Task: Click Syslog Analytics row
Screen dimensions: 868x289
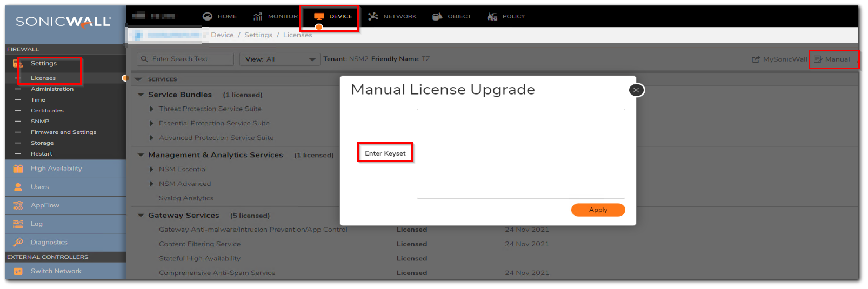Action: pos(186,198)
